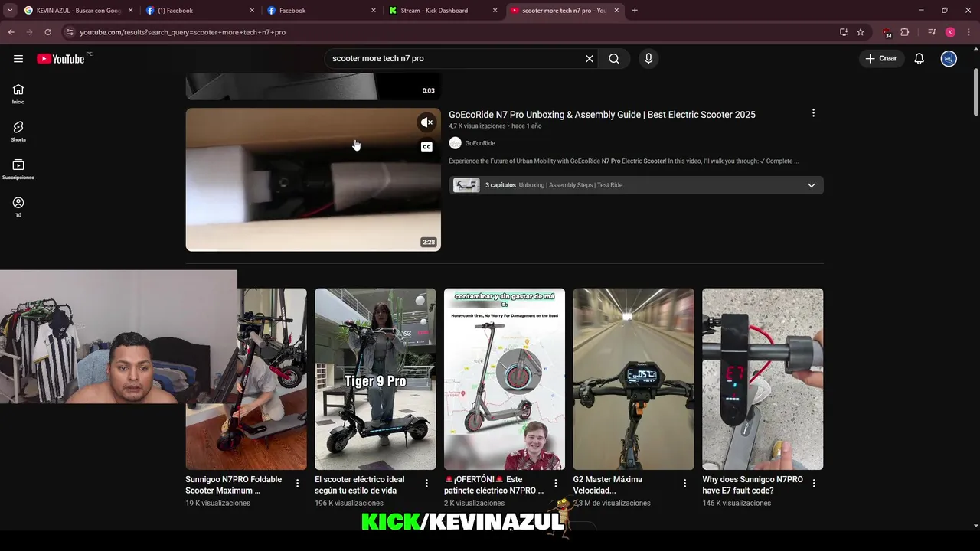Viewport: 980px width, 551px height.
Task: Open the GoEcoRide channel link
Action: (x=480, y=143)
